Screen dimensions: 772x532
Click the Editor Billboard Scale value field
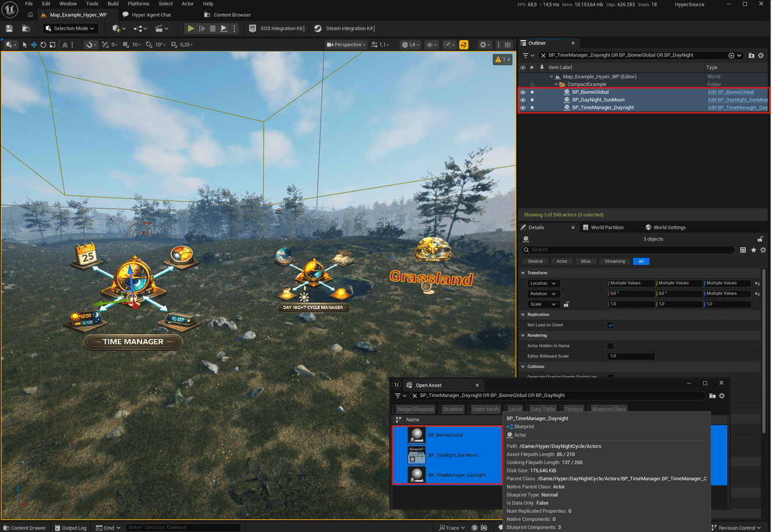click(631, 356)
